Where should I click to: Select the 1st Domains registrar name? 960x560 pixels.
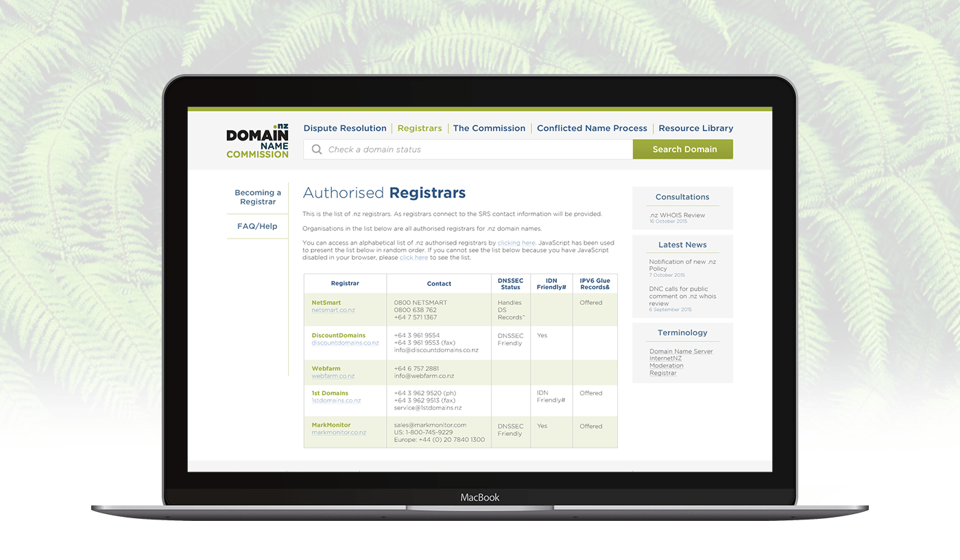point(330,393)
